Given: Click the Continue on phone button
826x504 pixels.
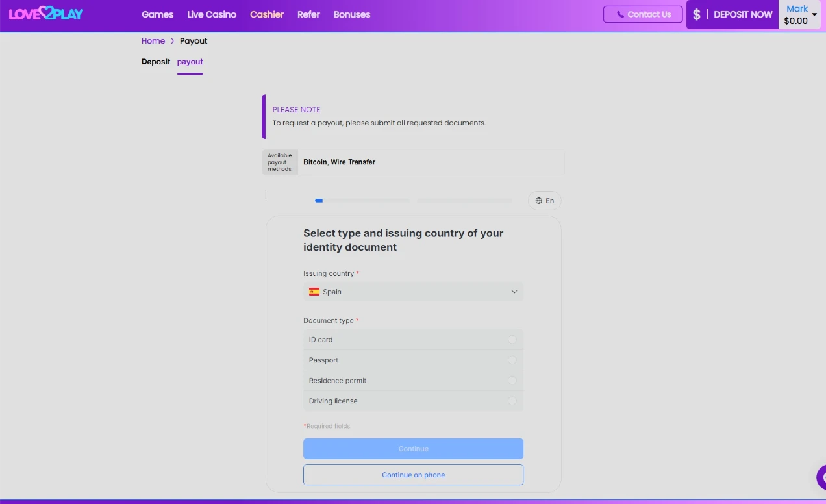Looking at the screenshot, I should 413,475.
